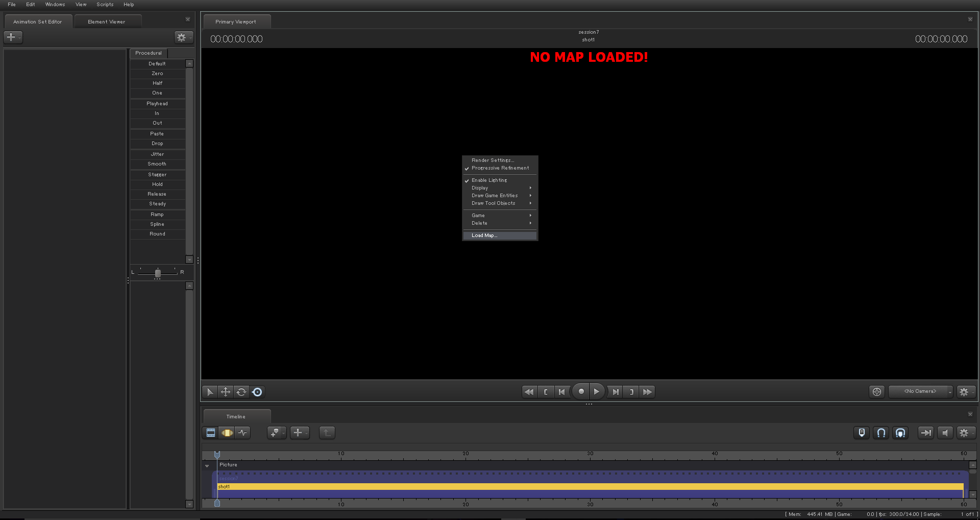Click the timeline up-level arrow button
The image size is (980, 520).
tap(327, 433)
